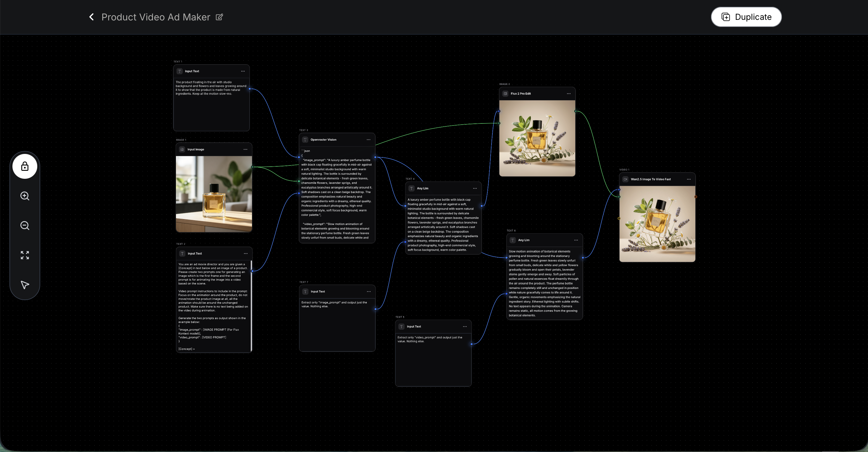
Task: Click the TEXT 1 concept text field
Action: tap(211, 104)
